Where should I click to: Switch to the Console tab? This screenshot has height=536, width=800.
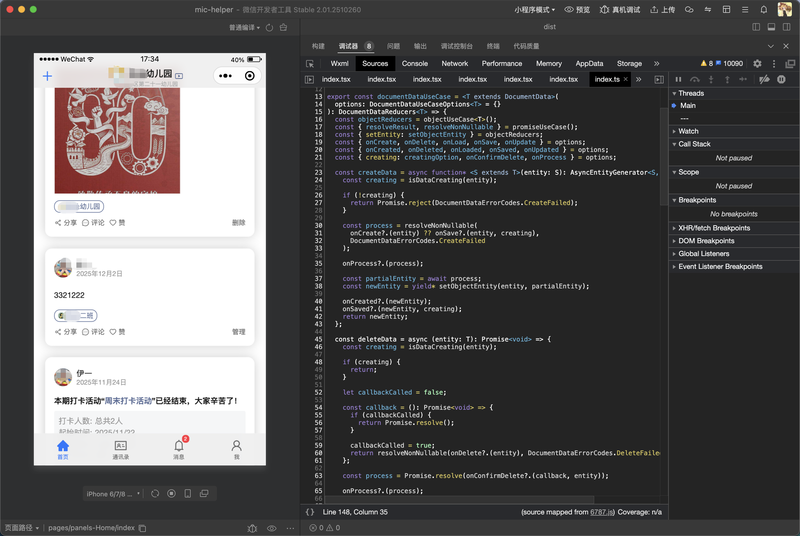tap(414, 63)
